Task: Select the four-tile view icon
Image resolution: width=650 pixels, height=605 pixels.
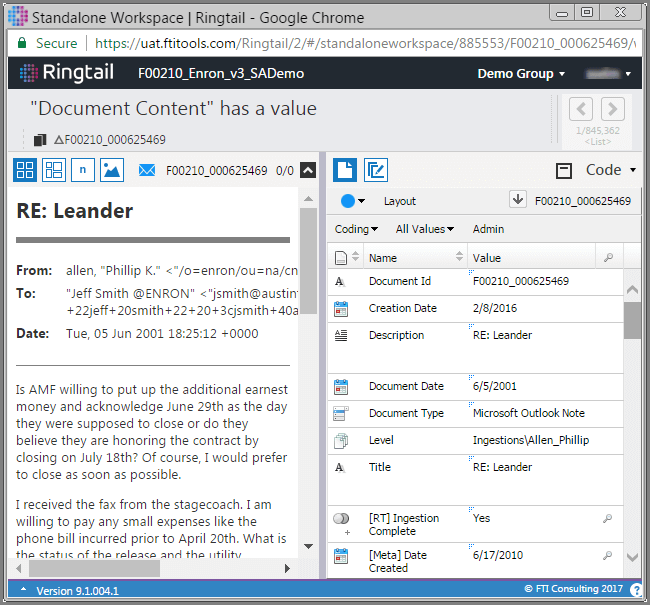Action: 25,170
